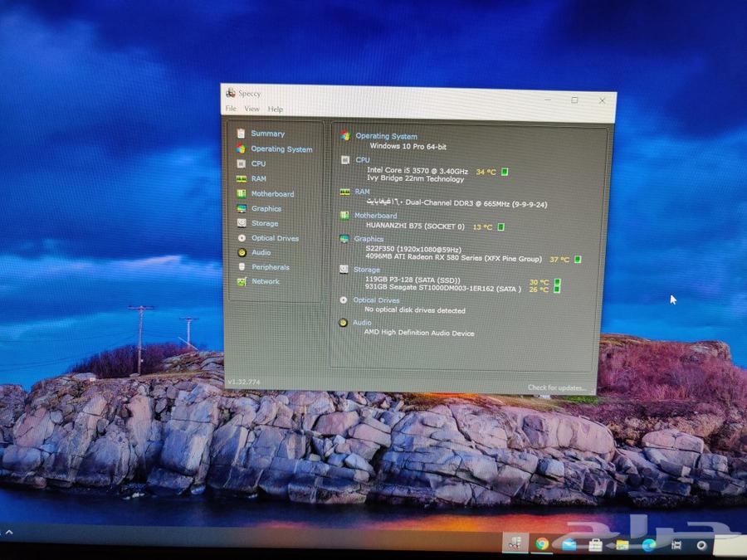Click the Graphics heading in summary panel
The height and width of the screenshot is (560, 747).
coord(369,239)
